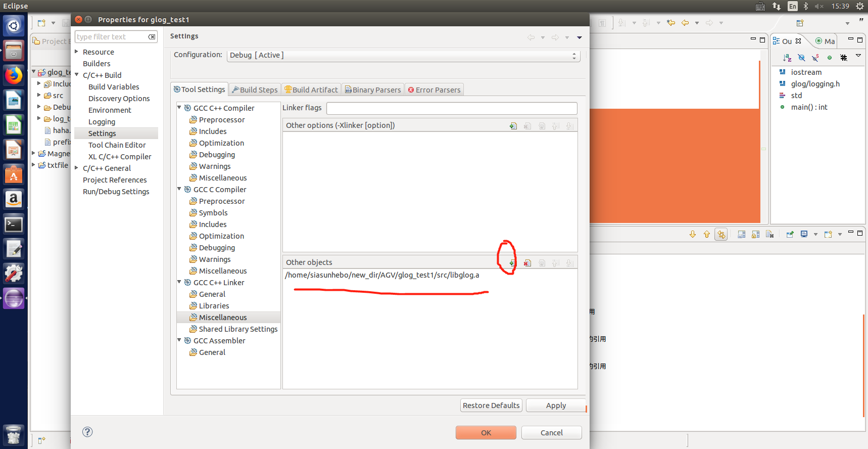Screen dimensions: 868x449
Task: Move up icon in Other objects toolbar
Action: click(x=556, y=263)
